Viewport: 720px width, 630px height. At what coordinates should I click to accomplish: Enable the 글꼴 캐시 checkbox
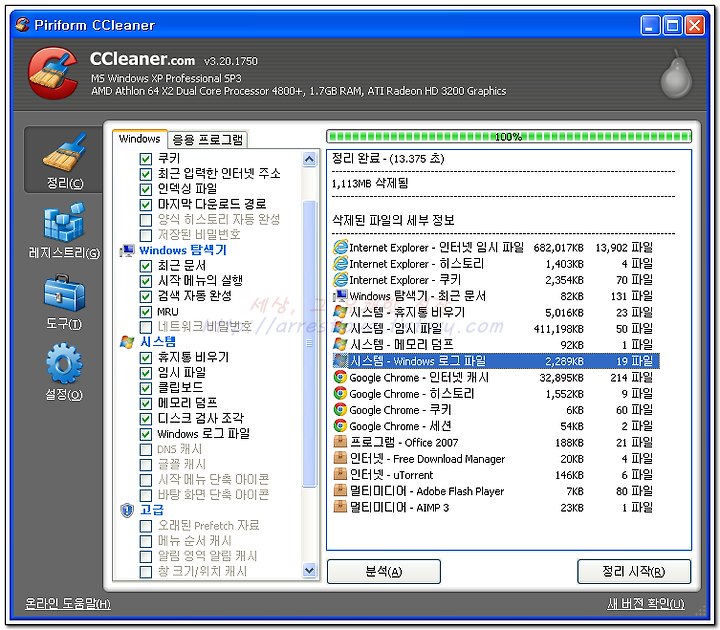click(x=146, y=465)
